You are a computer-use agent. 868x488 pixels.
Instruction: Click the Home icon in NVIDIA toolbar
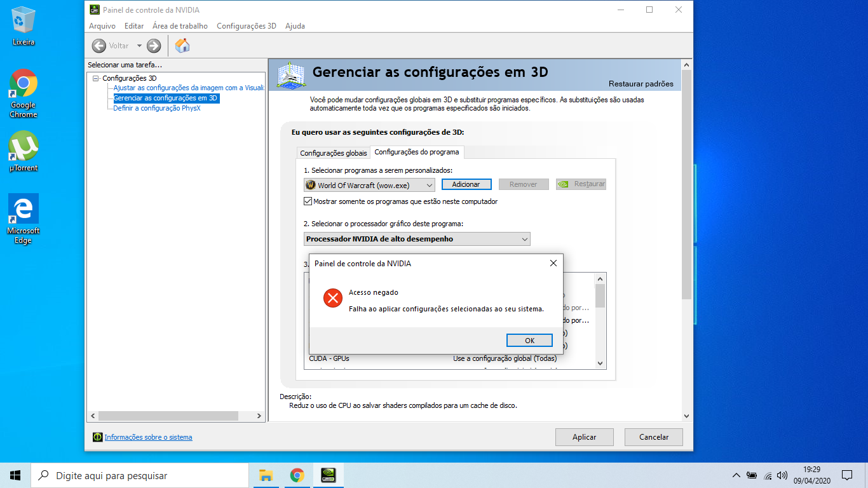[182, 45]
